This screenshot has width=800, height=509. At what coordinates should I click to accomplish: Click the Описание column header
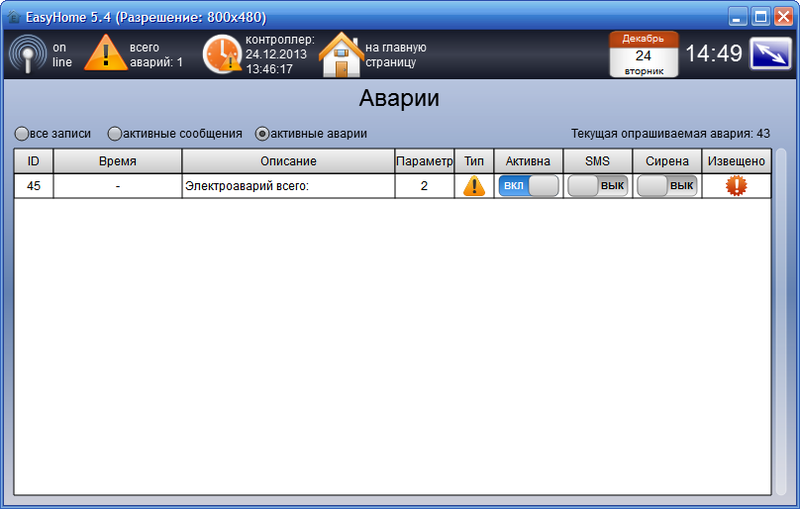288,161
